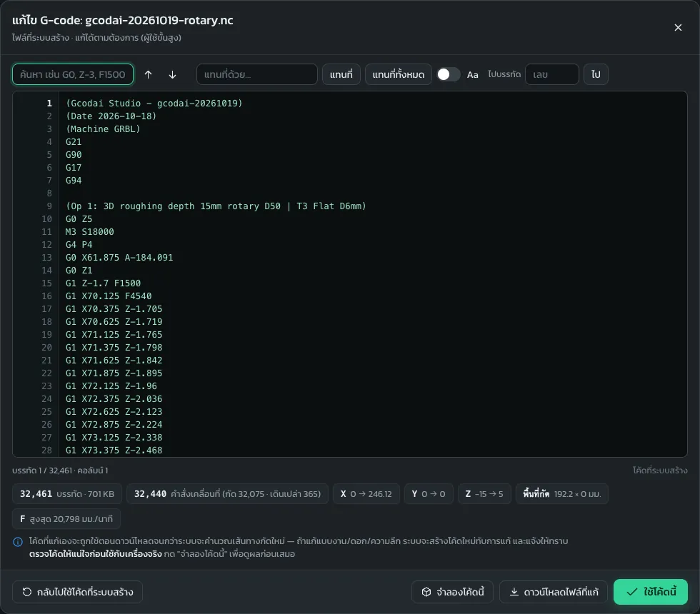Focus the search G-code input field
Image resolution: width=700 pixels, height=614 pixels.
pyautogui.click(x=73, y=74)
